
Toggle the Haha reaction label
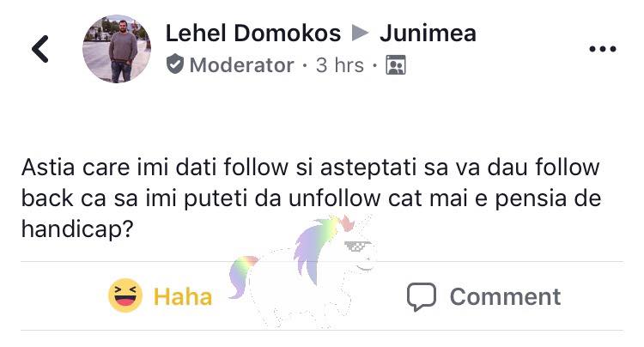coord(183,296)
